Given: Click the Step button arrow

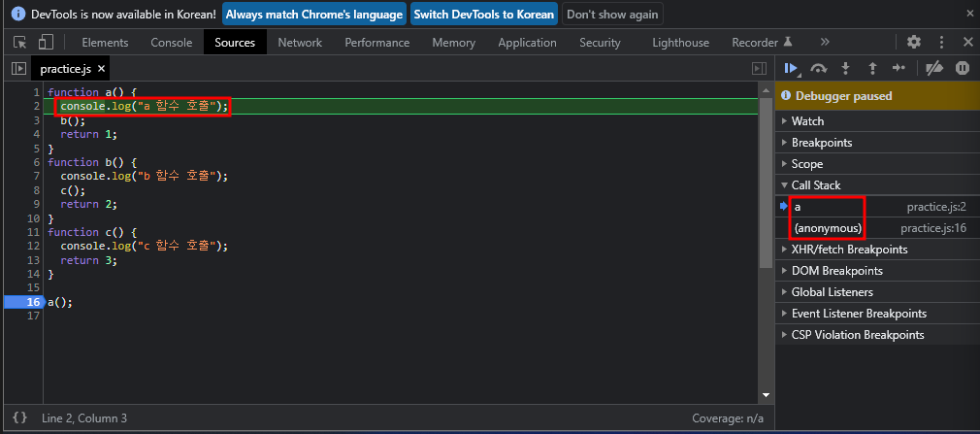Looking at the screenshot, I should point(898,68).
